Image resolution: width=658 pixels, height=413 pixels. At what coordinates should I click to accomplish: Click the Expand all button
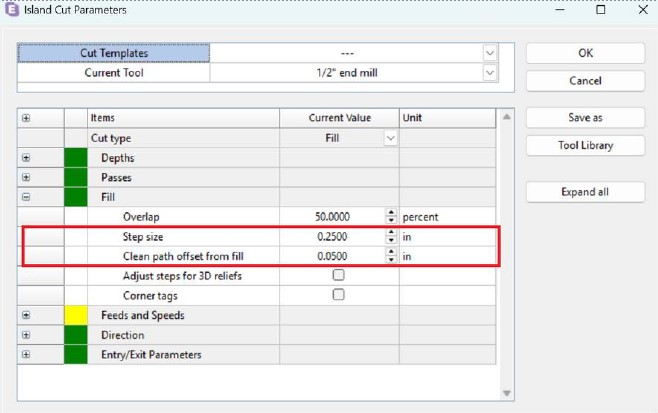pyautogui.click(x=585, y=191)
